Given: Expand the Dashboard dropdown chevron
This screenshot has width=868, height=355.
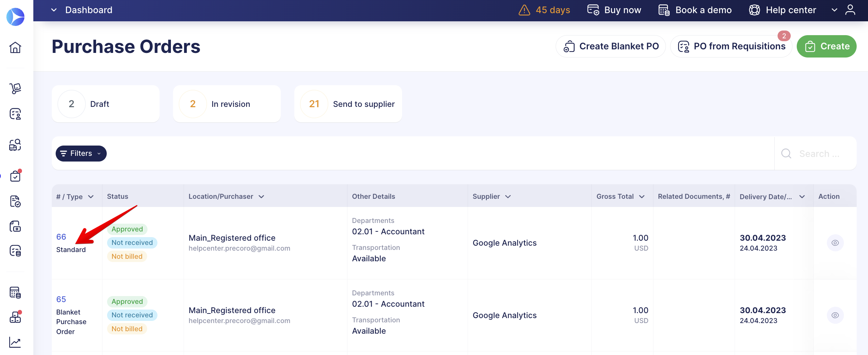Looking at the screenshot, I should (x=54, y=10).
